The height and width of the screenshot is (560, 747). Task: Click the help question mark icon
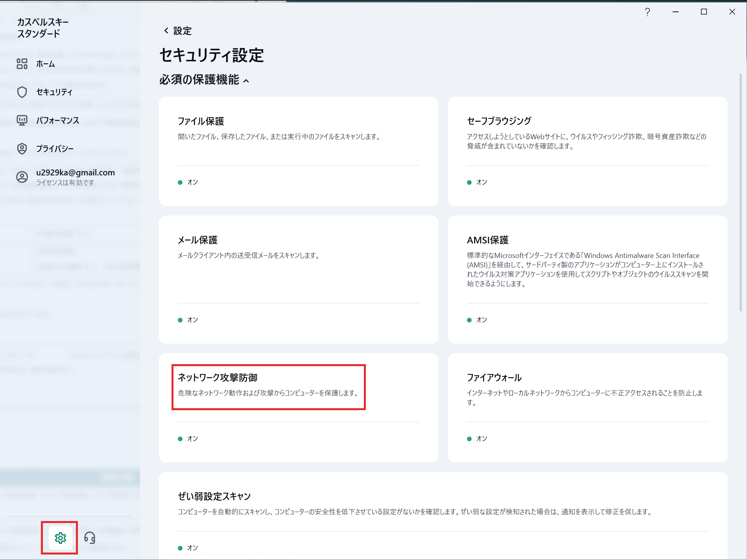coord(647,12)
